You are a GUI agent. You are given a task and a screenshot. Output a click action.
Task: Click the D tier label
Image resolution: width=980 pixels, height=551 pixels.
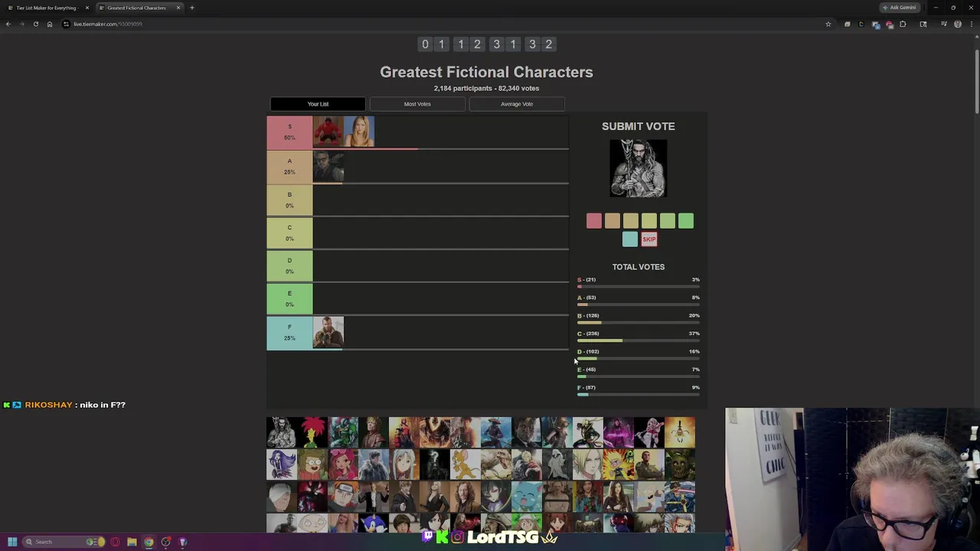pyautogui.click(x=289, y=266)
